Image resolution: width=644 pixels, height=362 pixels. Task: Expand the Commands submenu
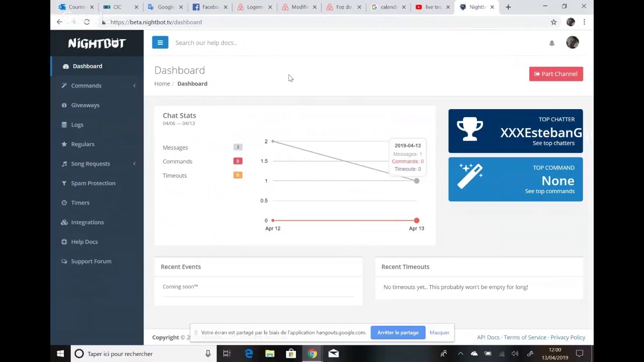(97, 85)
